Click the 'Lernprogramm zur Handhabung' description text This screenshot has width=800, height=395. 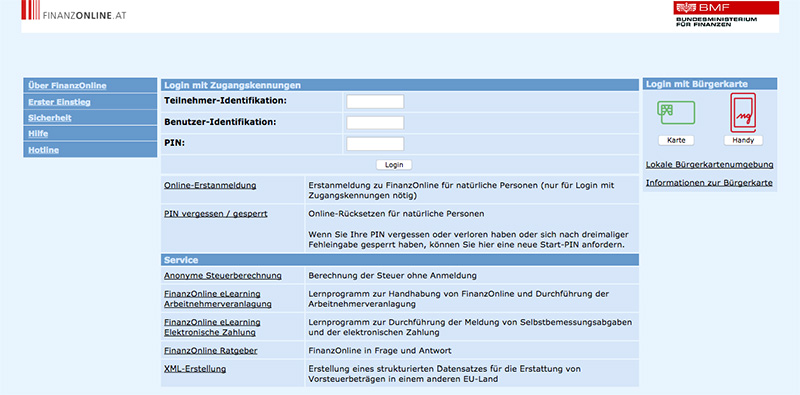pos(459,299)
